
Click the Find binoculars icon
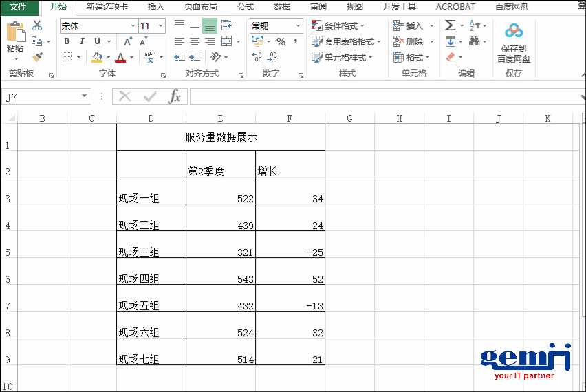point(475,41)
